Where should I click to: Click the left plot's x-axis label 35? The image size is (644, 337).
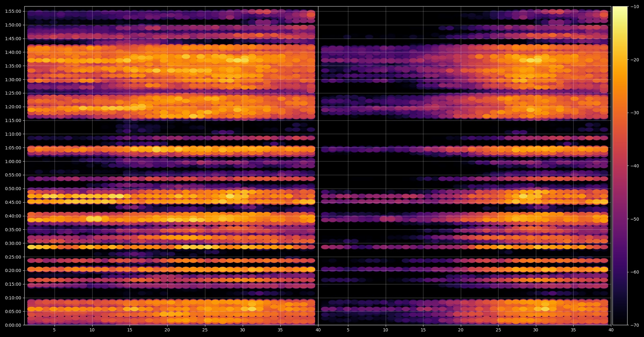[x=280, y=330]
